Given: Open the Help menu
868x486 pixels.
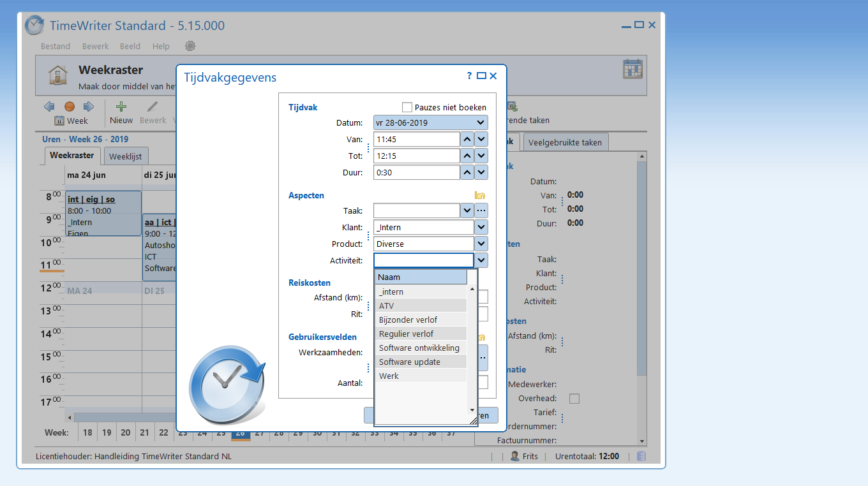Looking at the screenshot, I should pyautogui.click(x=161, y=46).
